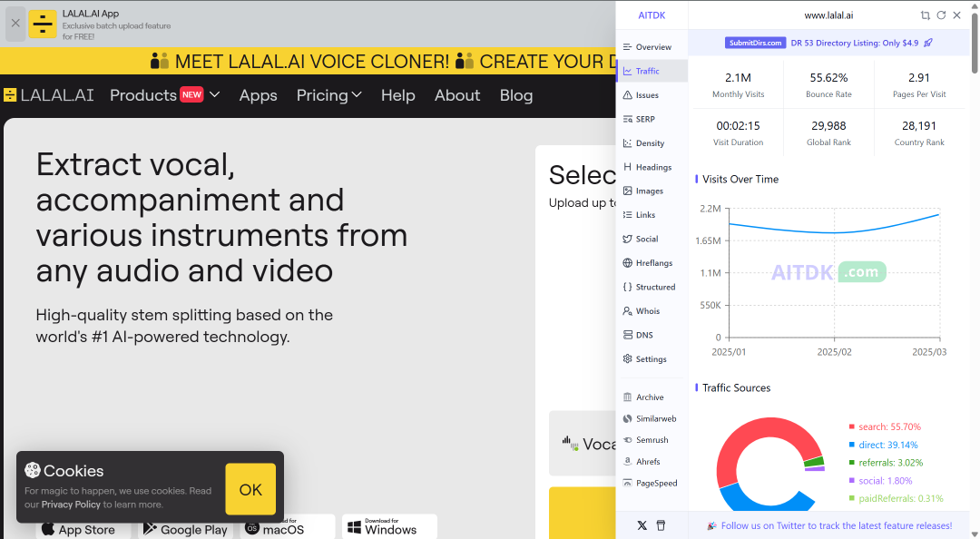Dismiss the LALAL.AI App banner
Viewport: 980px width, 539px height.
(x=15, y=23)
